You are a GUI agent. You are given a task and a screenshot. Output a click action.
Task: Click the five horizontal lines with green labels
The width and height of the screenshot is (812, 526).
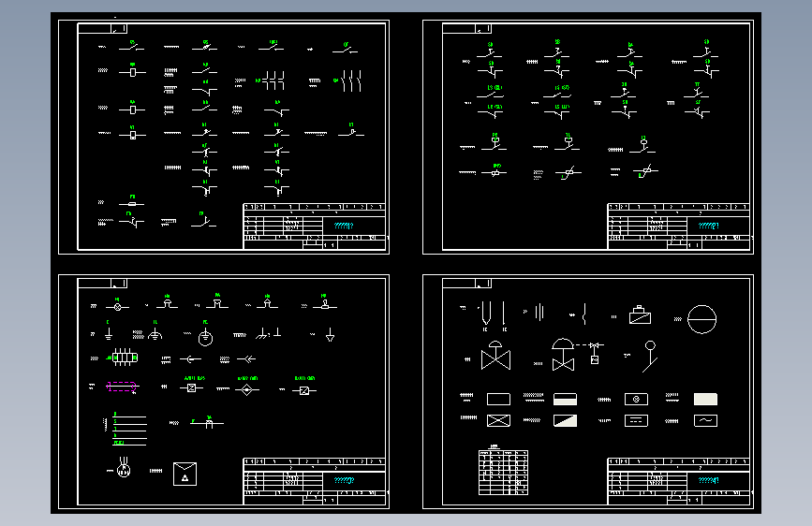[129, 430]
